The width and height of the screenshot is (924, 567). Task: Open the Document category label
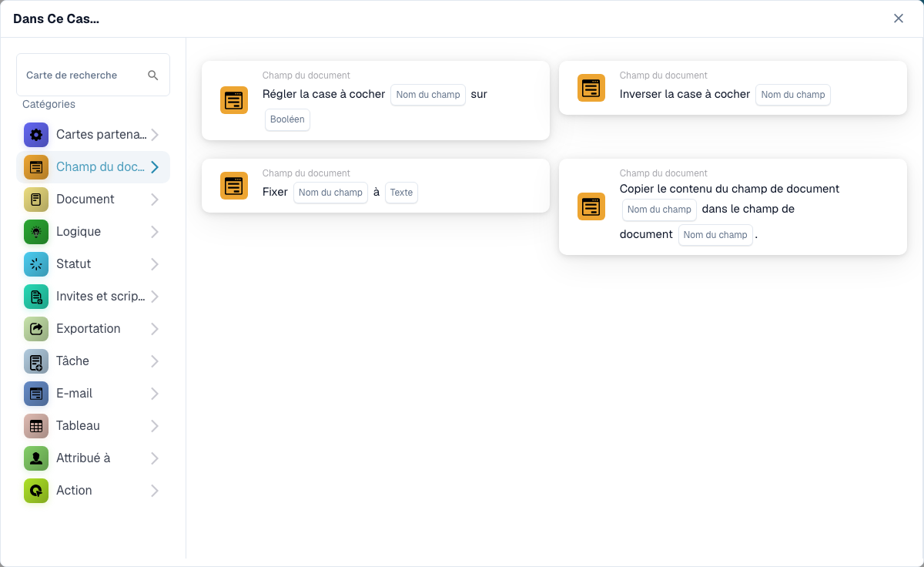[85, 200]
